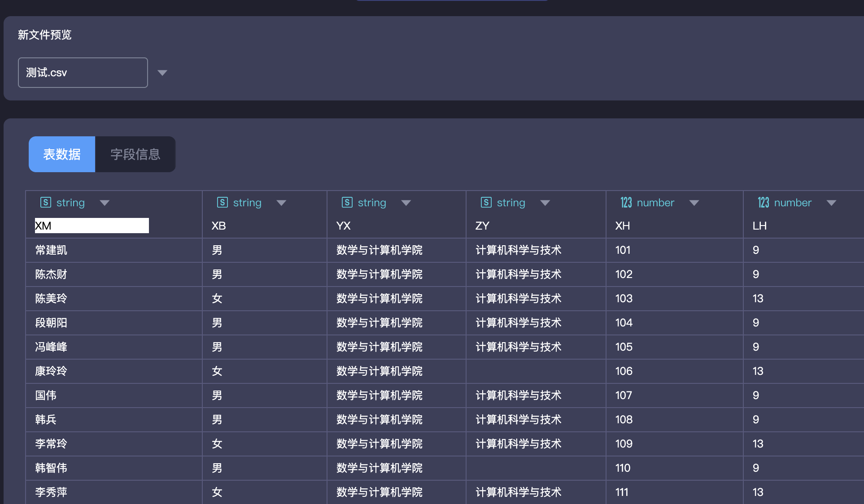Open the number type dropdown for XH column
This screenshot has height=504, width=864.
pos(694,203)
